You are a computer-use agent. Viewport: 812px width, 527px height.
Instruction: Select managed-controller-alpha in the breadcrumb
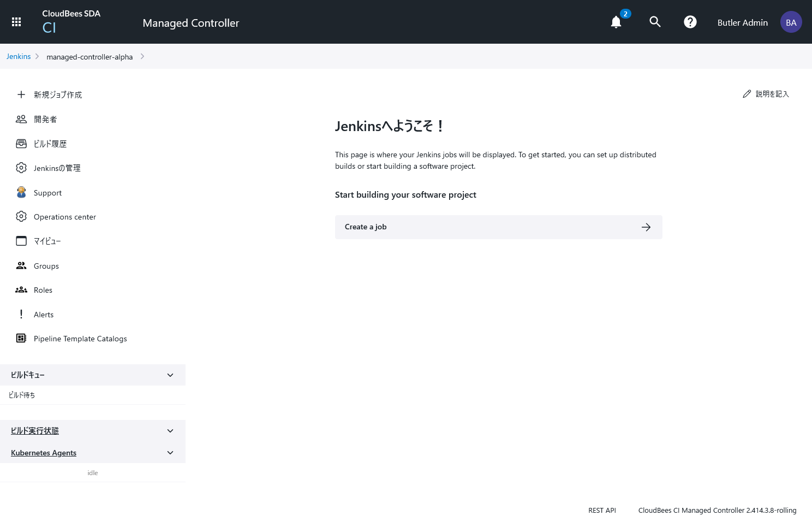pos(89,56)
